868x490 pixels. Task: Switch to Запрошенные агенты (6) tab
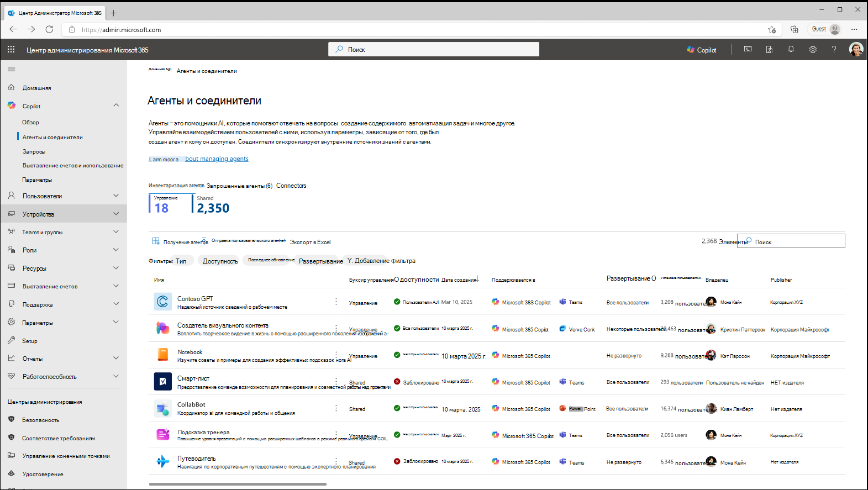coord(239,186)
